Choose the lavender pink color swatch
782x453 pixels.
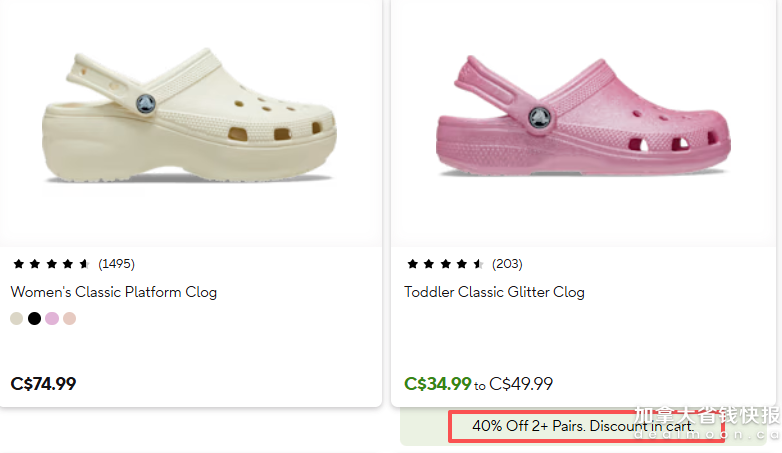[52, 319]
